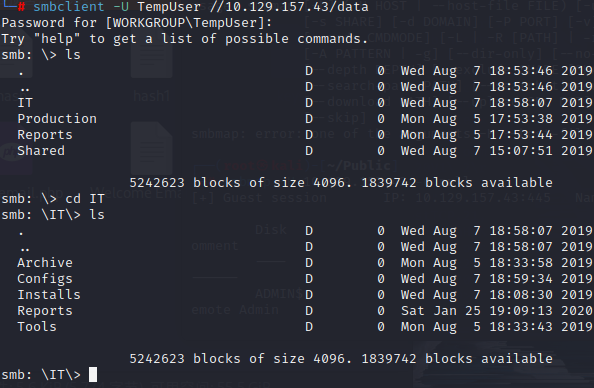Click the IT directory in root listing
This screenshot has height=388, width=594.
point(25,103)
